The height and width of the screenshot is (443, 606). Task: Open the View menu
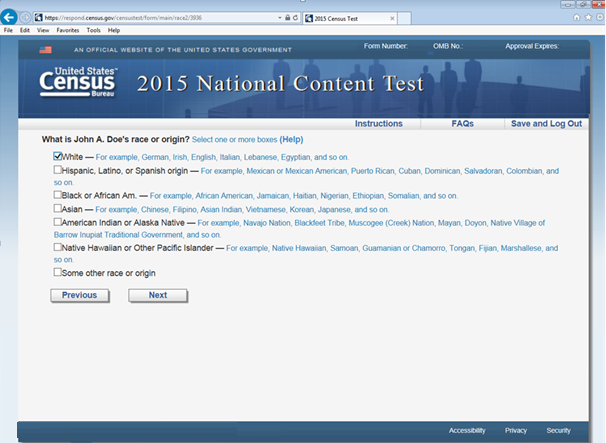point(43,30)
